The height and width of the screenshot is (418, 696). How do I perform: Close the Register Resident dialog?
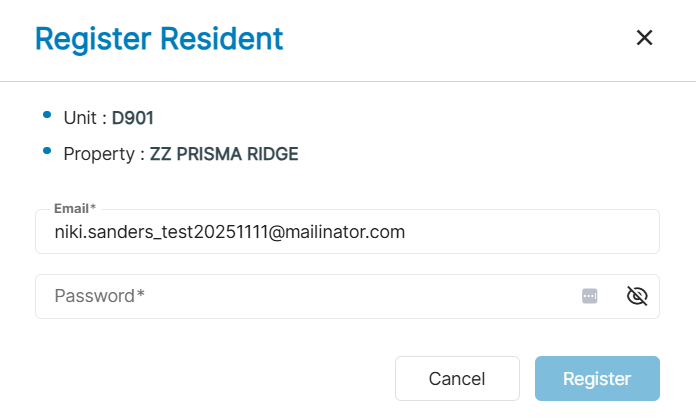(x=644, y=38)
